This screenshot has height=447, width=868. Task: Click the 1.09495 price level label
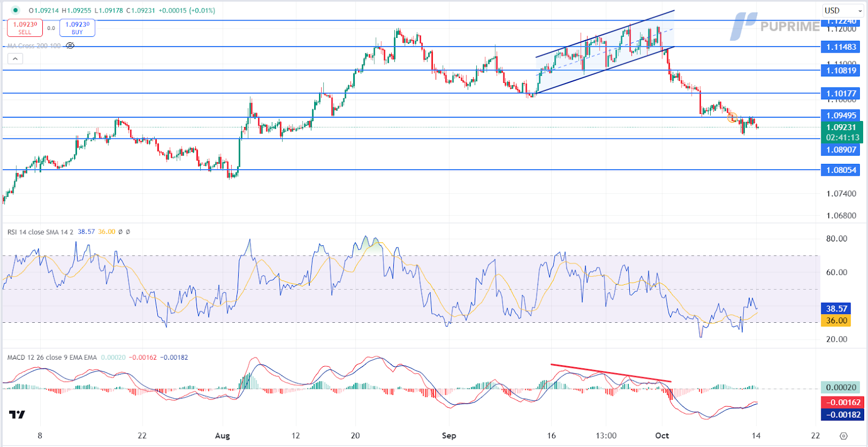tap(841, 116)
